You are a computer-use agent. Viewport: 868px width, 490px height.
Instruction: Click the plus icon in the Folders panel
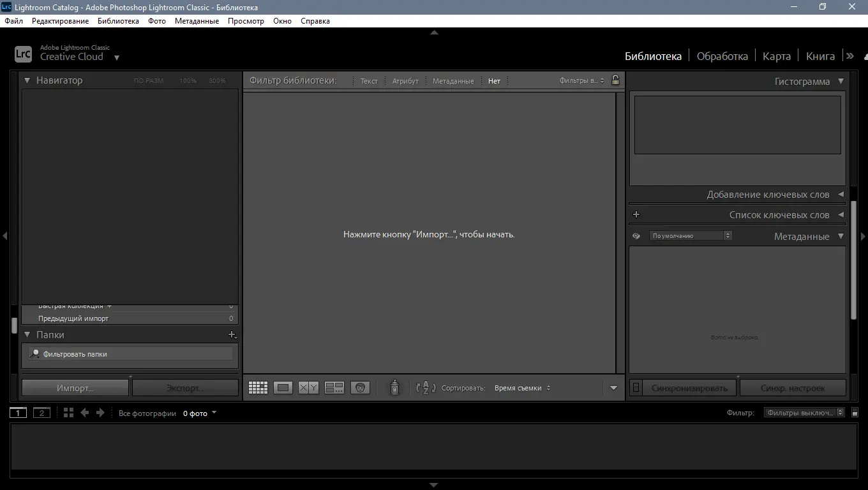tap(232, 335)
